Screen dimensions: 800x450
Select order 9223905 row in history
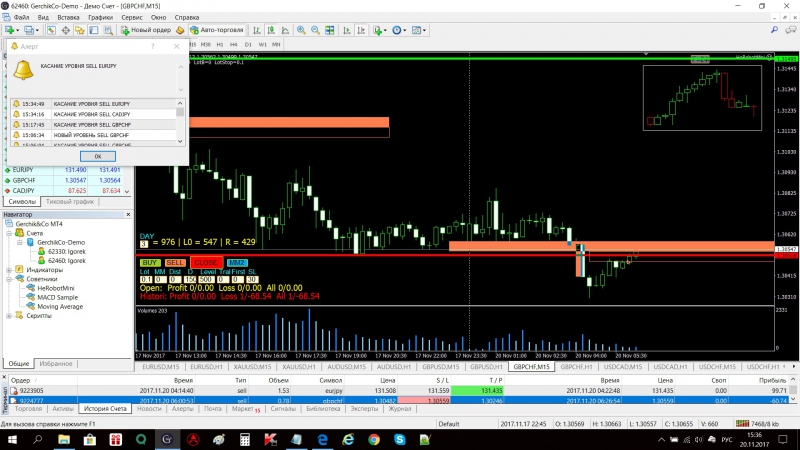[x=398, y=390]
